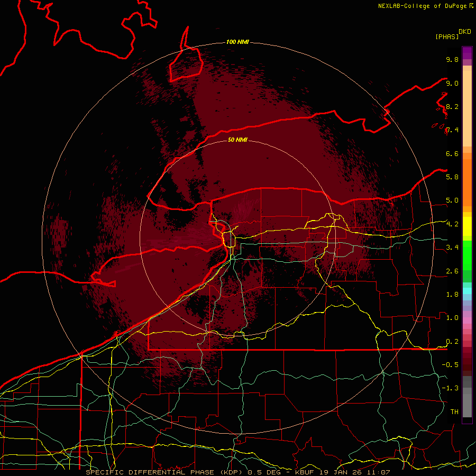The width and height of the screenshot is (476, 476).
Task: Click the 6.6 value on the scale
Action: [452, 153]
